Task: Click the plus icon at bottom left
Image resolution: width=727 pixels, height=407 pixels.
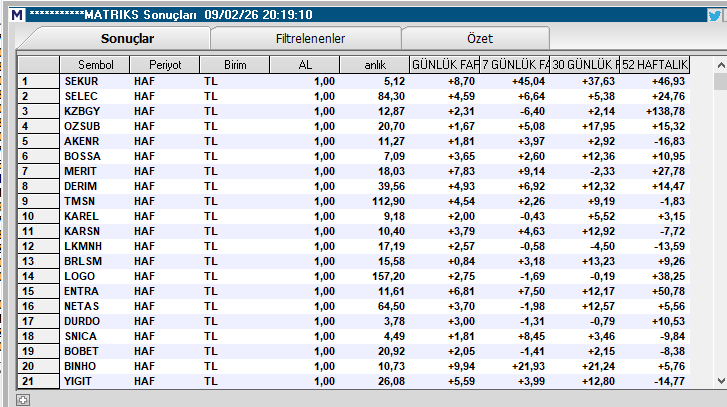Action: pos(23,400)
